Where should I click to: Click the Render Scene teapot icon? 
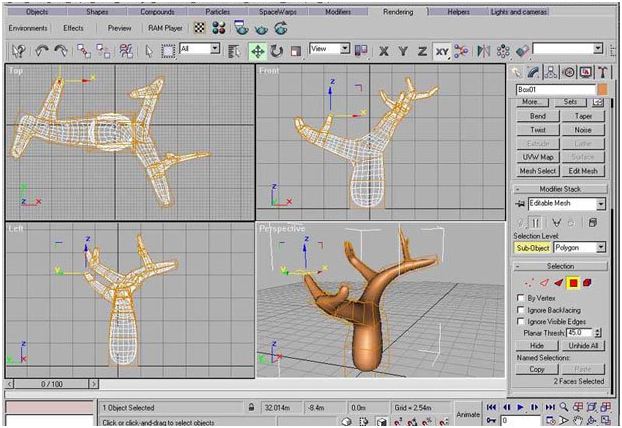tap(241, 28)
